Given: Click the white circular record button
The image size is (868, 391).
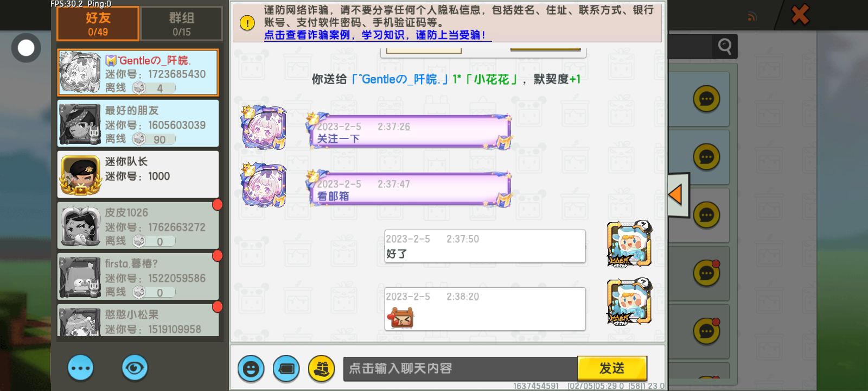Looking at the screenshot, I should coord(26,48).
